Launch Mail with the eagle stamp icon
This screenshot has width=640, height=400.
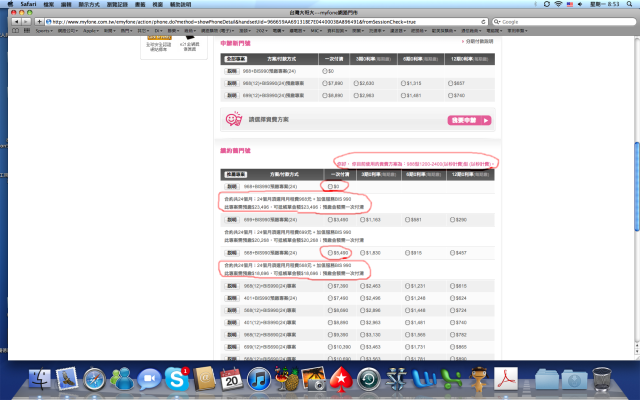67,378
